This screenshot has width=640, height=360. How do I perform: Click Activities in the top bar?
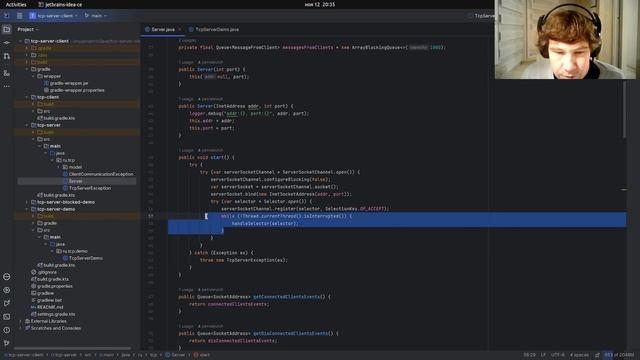click(x=16, y=4)
